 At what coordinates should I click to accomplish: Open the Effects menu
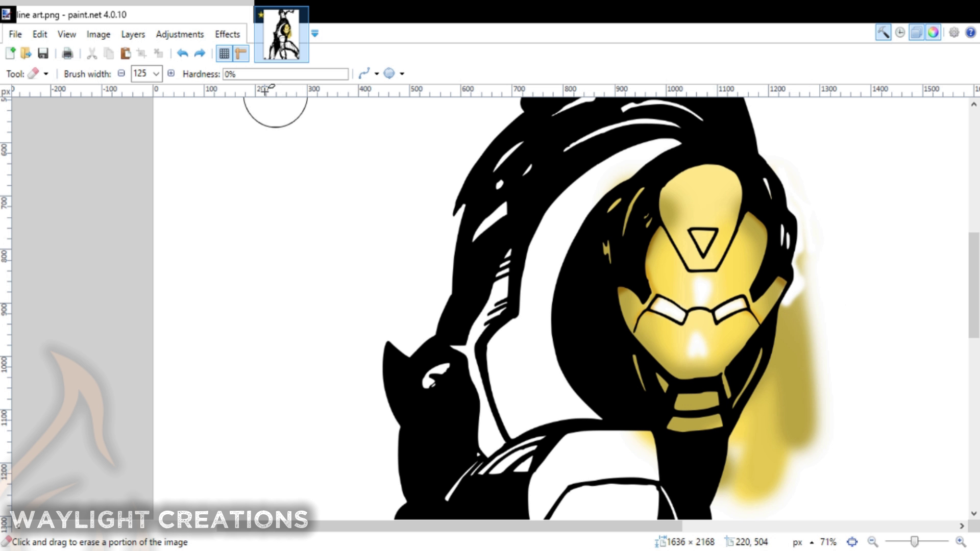[x=227, y=34]
